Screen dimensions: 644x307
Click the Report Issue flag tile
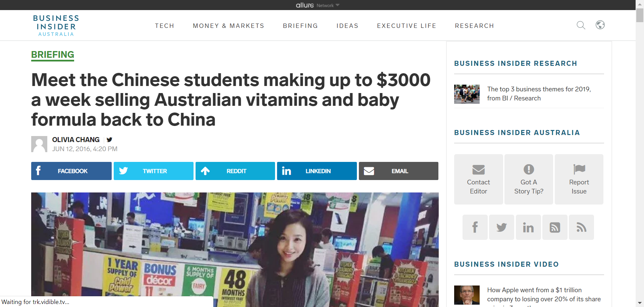pos(579,179)
